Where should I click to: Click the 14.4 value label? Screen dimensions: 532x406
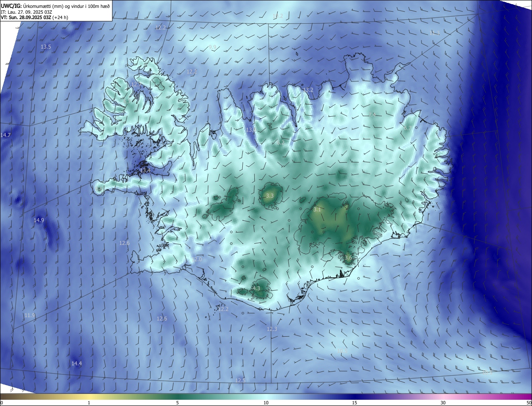[76, 363]
